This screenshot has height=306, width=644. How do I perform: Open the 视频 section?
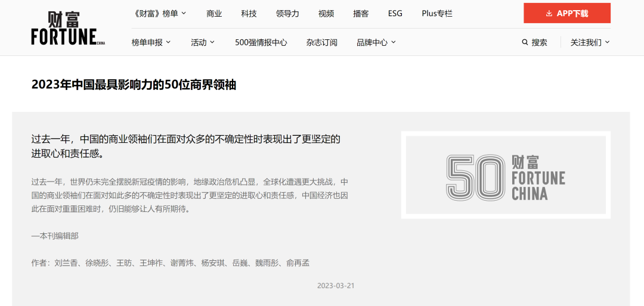click(x=326, y=13)
